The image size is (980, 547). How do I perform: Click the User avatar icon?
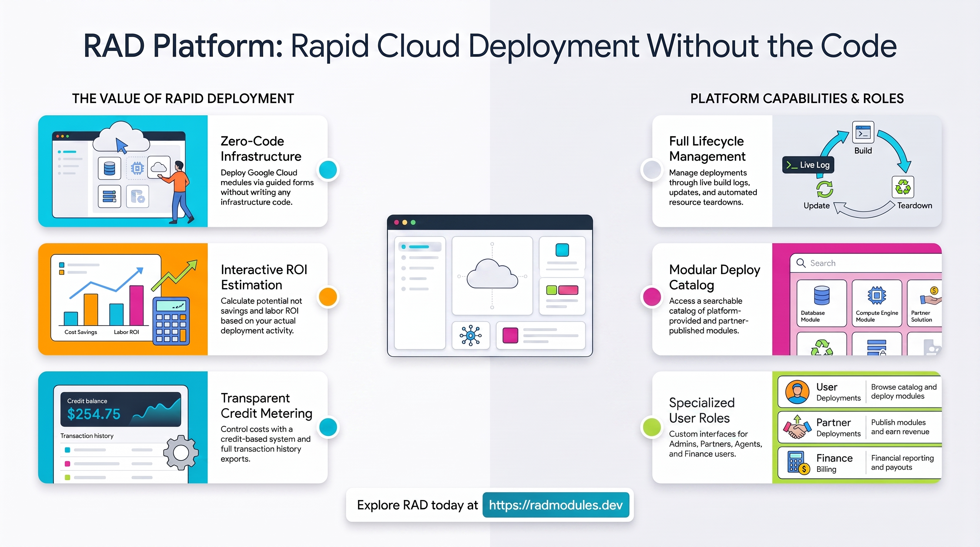pyautogui.click(x=797, y=392)
